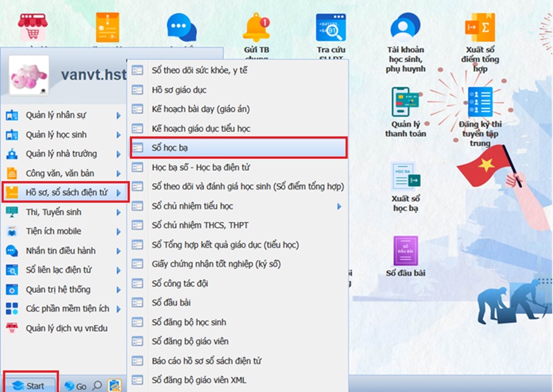Select Sổ theo dõi sức khỏe, y tế

tap(238, 71)
